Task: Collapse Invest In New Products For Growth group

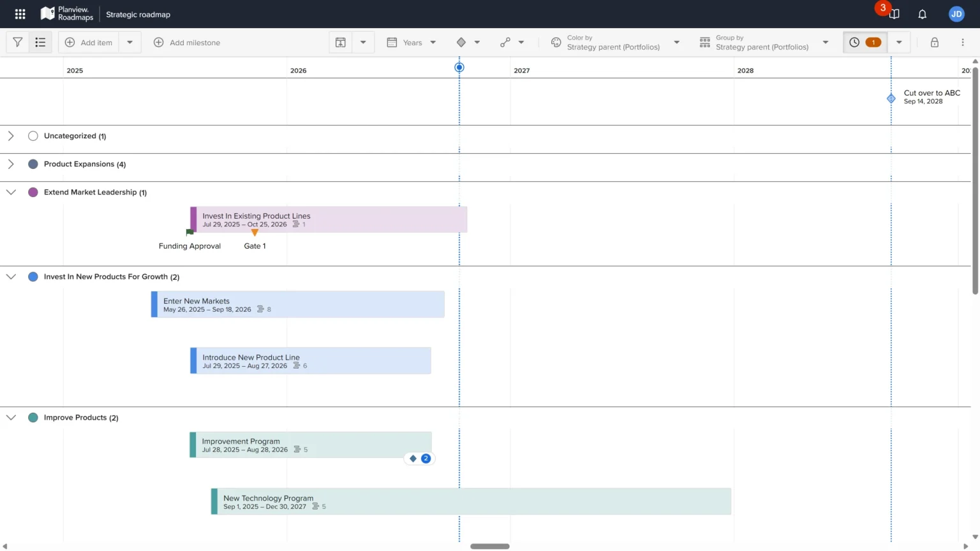Action: pyautogui.click(x=11, y=277)
